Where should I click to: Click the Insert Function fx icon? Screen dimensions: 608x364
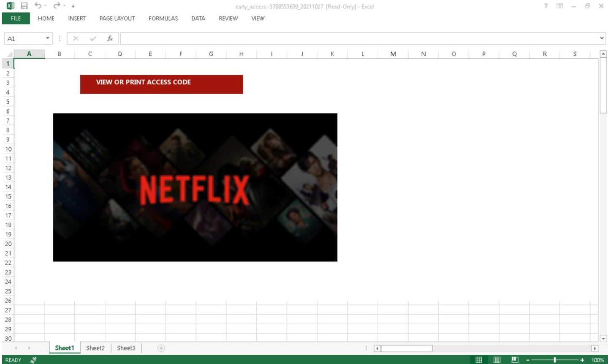click(x=110, y=38)
